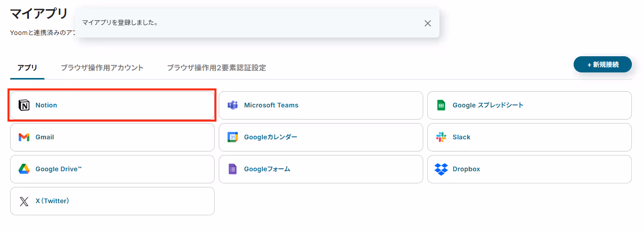The image size is (644, 231).
Task: Select the Slack app name
Action: (461, 137)
